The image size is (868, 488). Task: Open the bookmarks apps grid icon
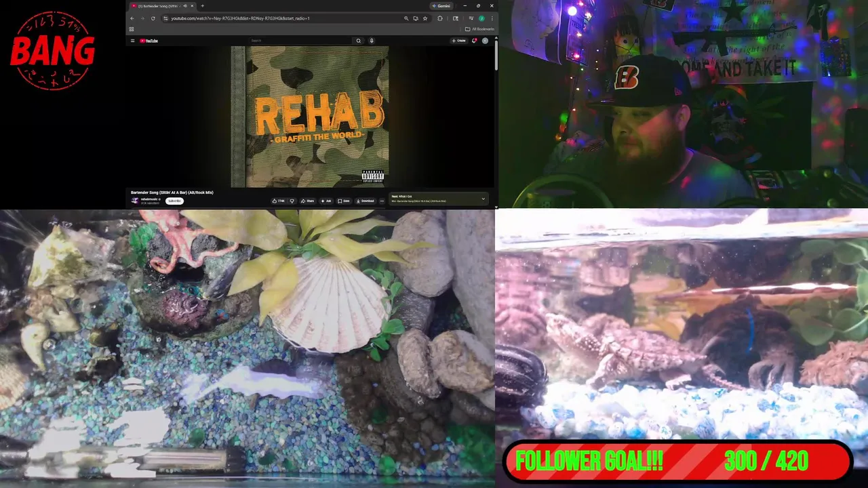click(132, 29)
